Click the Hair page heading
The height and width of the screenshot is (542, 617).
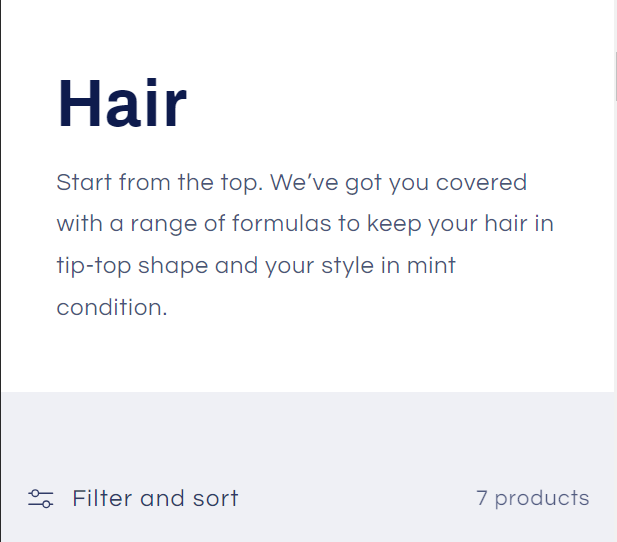(122, 103)
